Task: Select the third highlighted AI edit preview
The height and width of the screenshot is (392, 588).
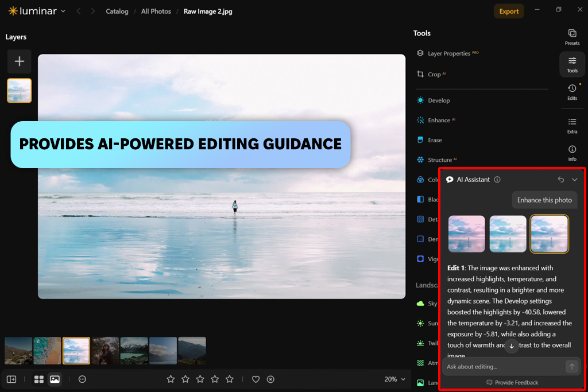Action: point(549,234)
